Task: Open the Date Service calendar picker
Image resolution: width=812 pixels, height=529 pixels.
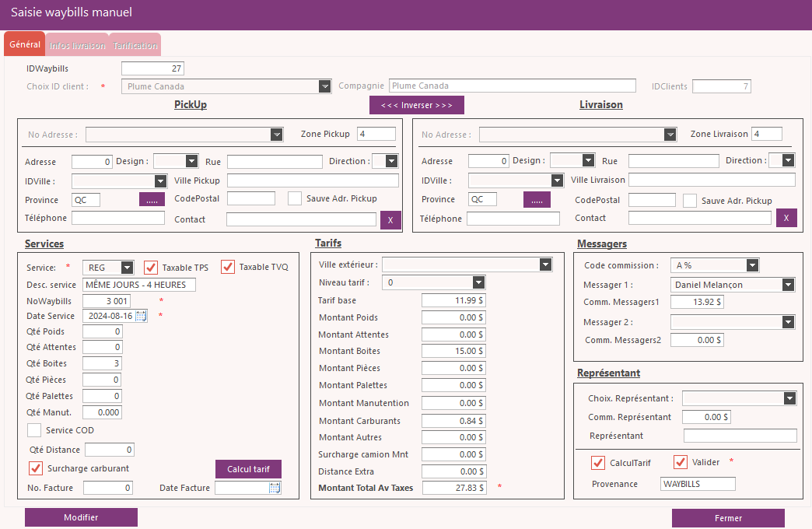Action: pos(141,316)
